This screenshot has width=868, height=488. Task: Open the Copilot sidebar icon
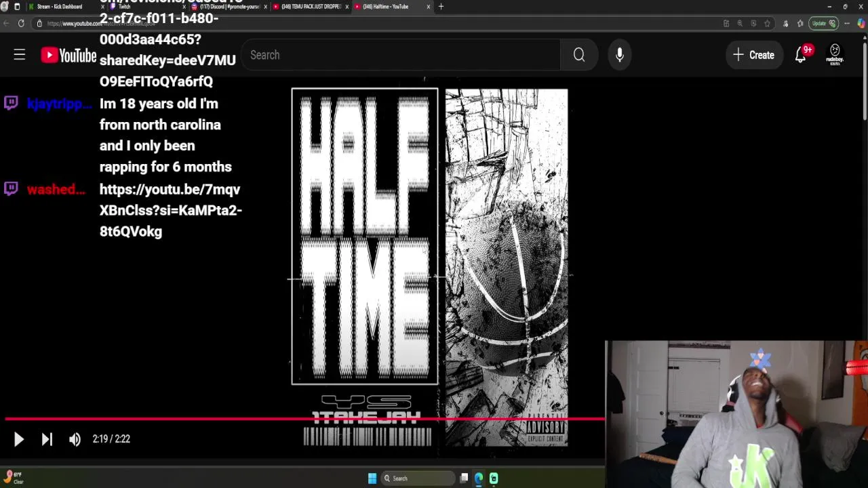(861, 23)
